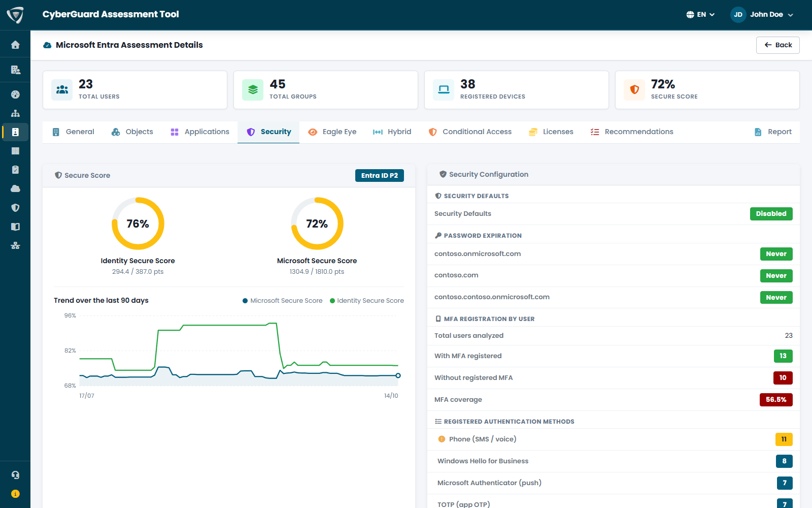Open the Eagle Eye tab
The width and height of the screenshot is (812, 508).
(x=332, y=132)
